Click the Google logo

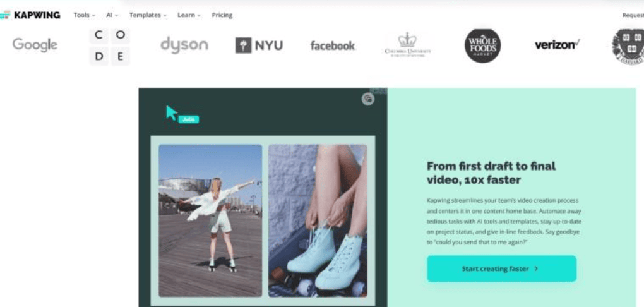(x=35, y=45)
